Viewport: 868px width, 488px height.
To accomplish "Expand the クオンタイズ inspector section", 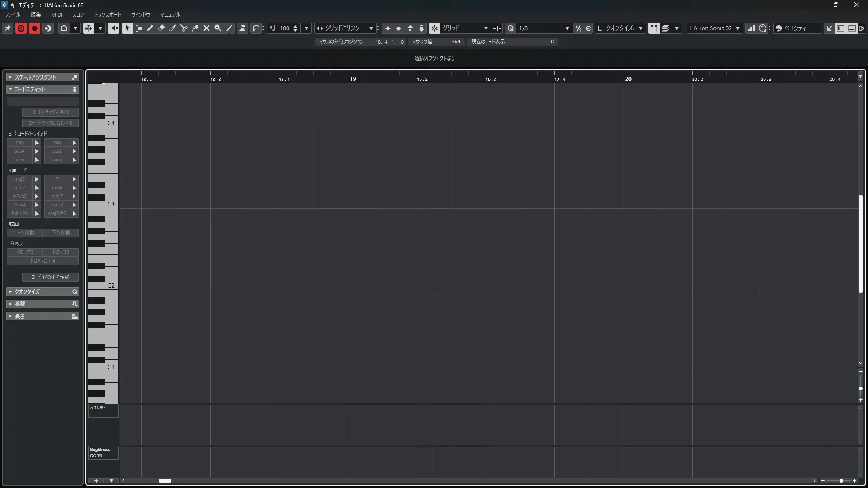I will click(x=27, y=291).
